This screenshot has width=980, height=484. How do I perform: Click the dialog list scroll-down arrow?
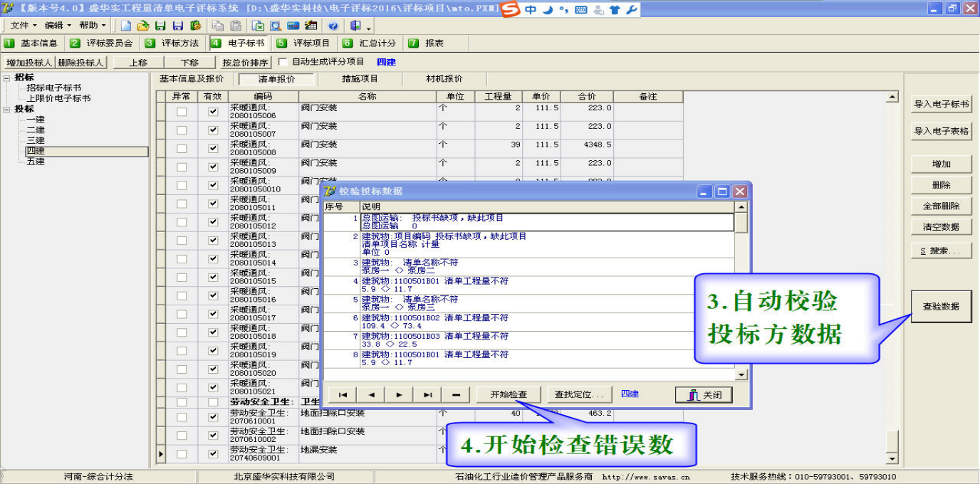coord(741,374)
